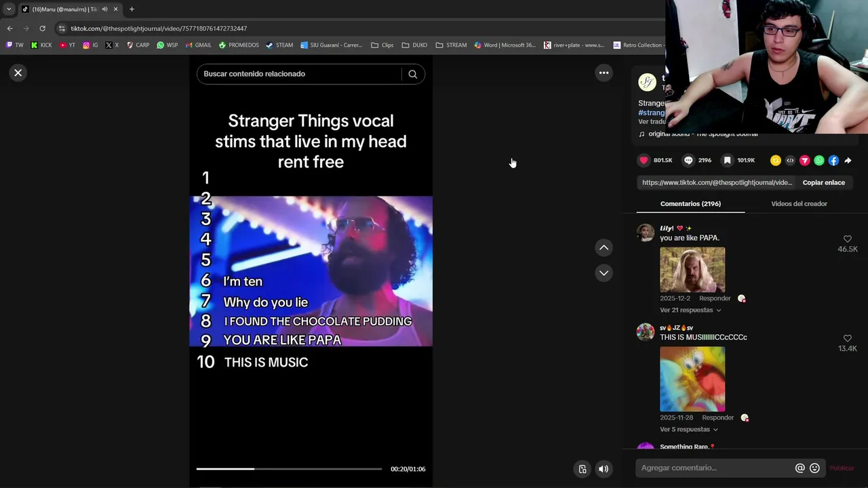
Task: Share the video to Facebook
Action: point(833,161)
